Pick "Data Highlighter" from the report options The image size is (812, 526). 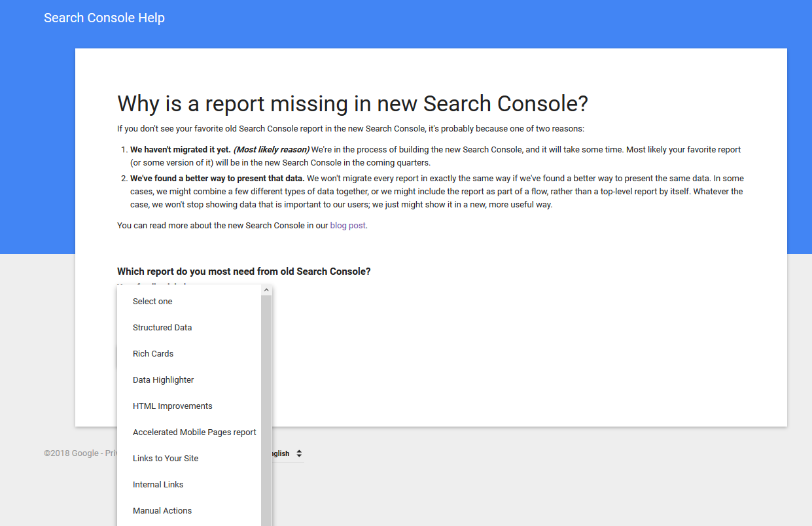(163, 379)
